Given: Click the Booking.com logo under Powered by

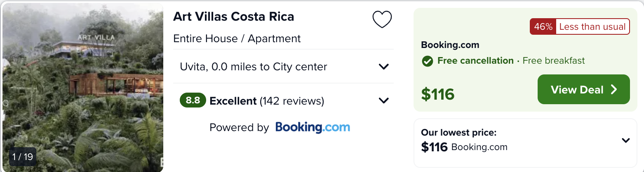Looking at the screenshot, I should pos(313,127).
